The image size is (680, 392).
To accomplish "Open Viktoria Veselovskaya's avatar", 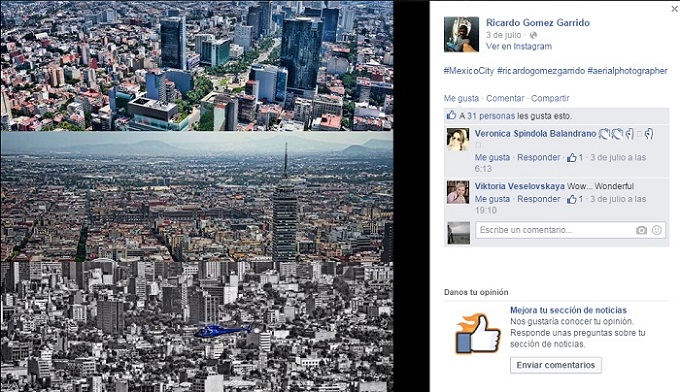I will 458,193.
